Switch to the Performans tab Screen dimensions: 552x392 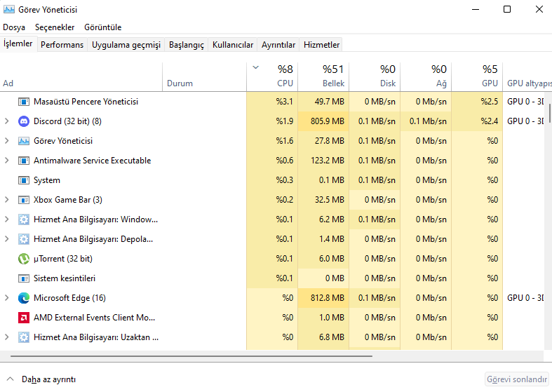[62, 45]
